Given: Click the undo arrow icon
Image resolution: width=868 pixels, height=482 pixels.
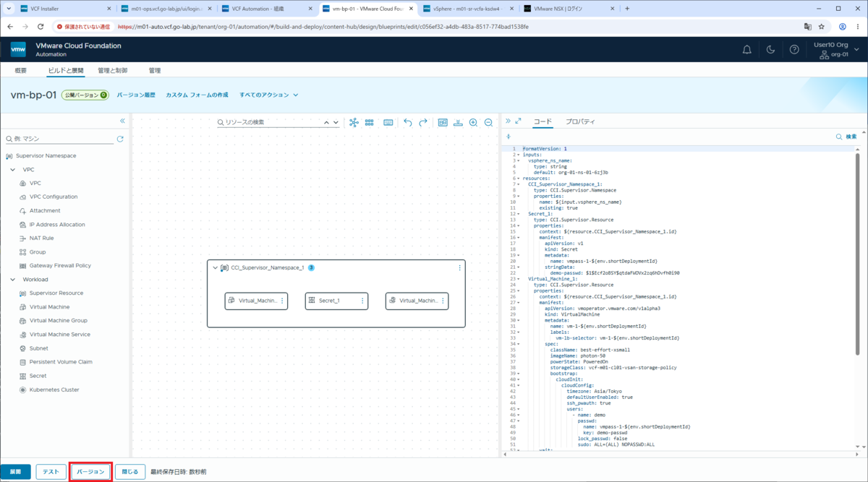Looking at the screenshot, I should [x=408, y=123].
